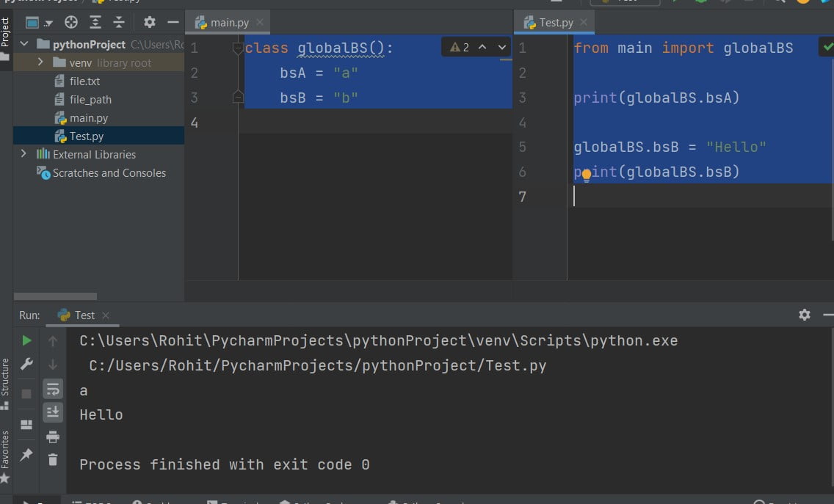
Task: Clear all console output with trash icon
Action: point(54,459)
